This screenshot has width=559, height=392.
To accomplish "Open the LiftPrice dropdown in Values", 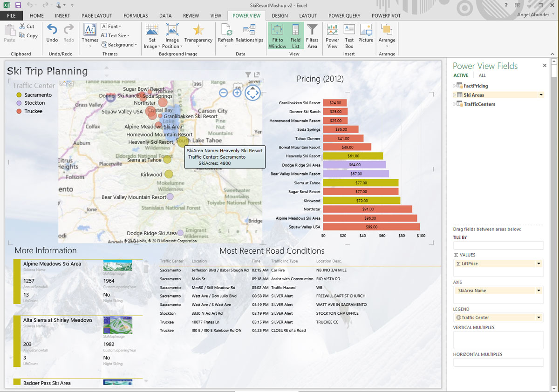I will point(539,264).
